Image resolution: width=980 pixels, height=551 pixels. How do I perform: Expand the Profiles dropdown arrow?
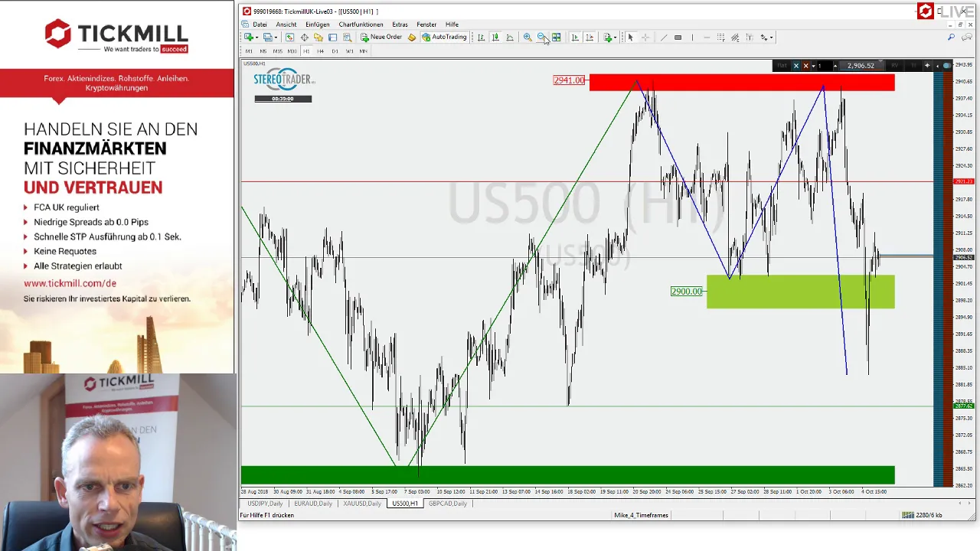pyautogui.click(x=276, y=37)
